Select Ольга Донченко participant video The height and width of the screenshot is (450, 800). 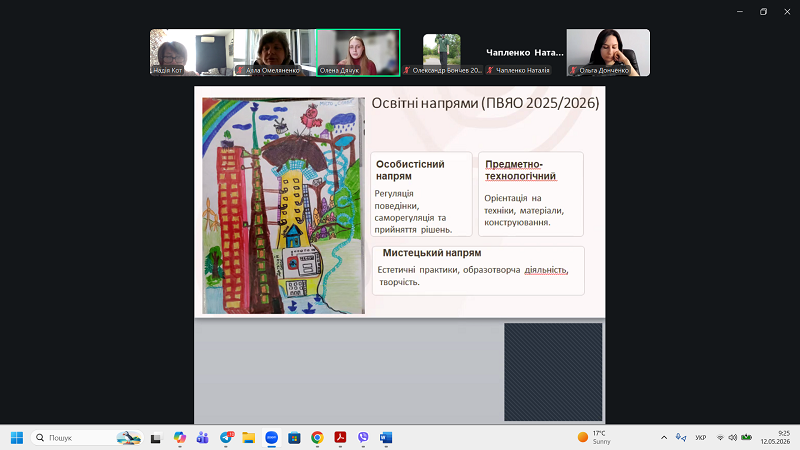pyautogui.click(x=608, y=53)
